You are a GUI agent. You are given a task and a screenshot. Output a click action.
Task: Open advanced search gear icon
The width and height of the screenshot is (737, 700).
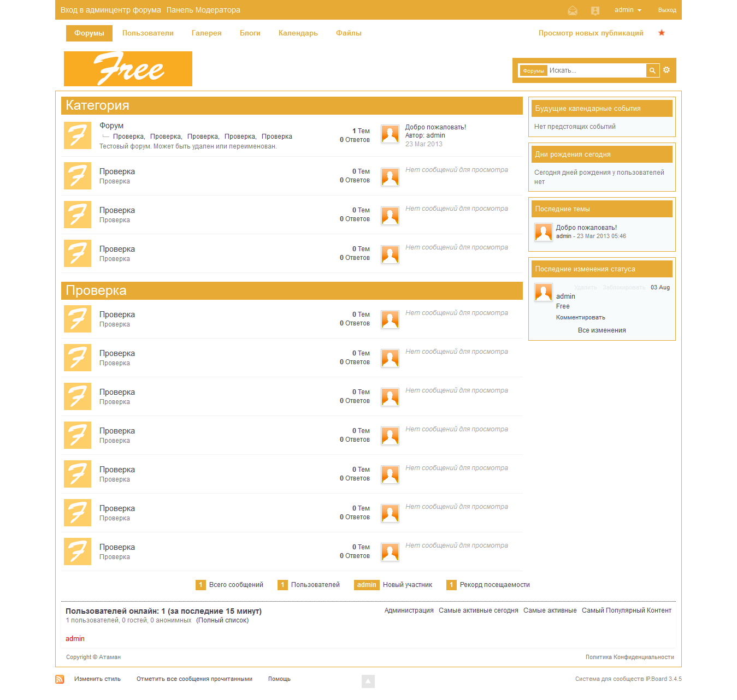[667, 70]
